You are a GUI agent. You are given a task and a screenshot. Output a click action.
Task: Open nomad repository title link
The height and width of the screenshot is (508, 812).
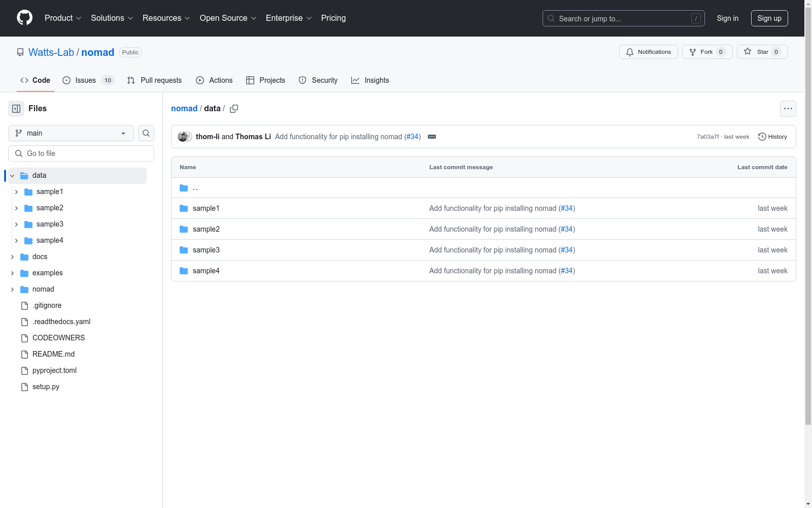pyautogui.click(x=98, y=52)
